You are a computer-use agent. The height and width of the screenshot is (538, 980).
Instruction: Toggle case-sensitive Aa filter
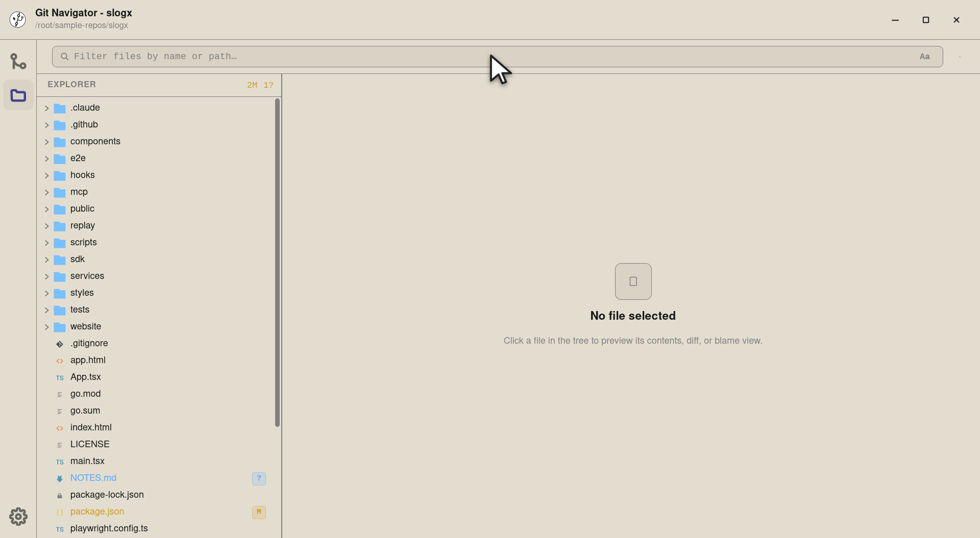[x=924, y=57]
